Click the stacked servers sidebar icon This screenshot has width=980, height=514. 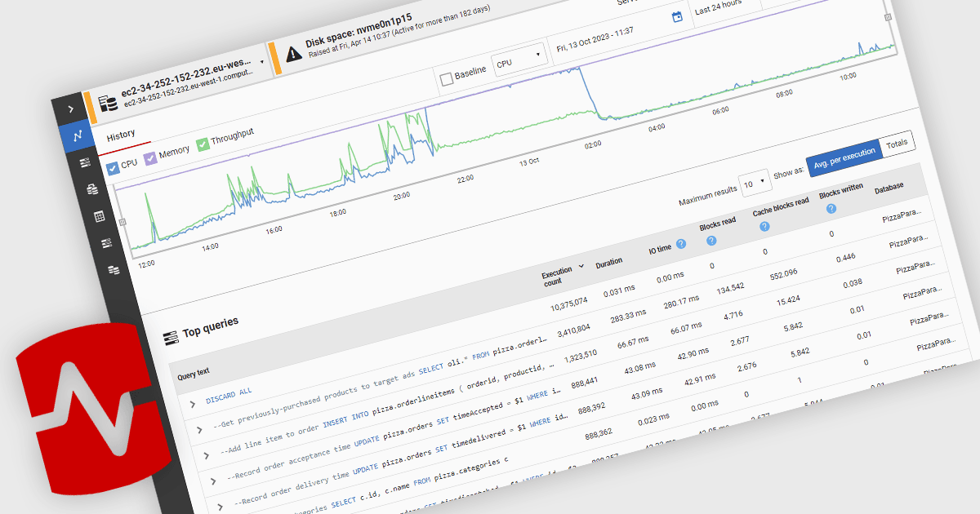[x=91, y=189]
